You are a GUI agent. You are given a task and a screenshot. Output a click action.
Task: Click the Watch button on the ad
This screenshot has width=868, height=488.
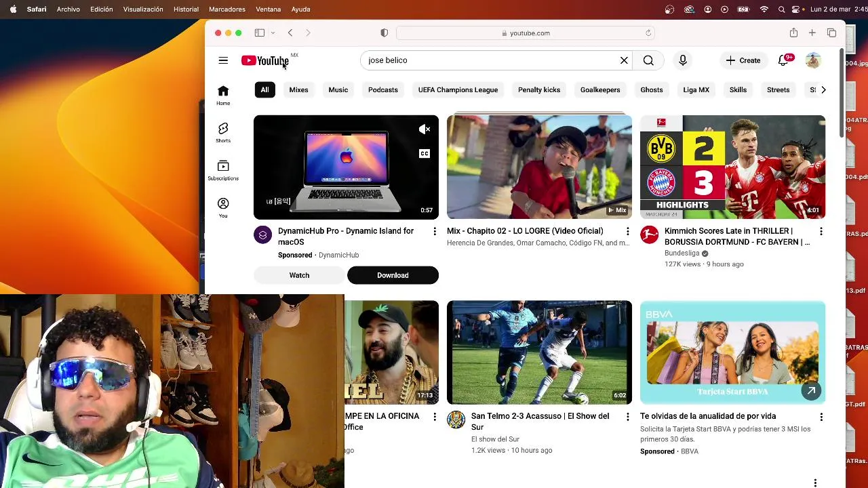coord(299,275)
